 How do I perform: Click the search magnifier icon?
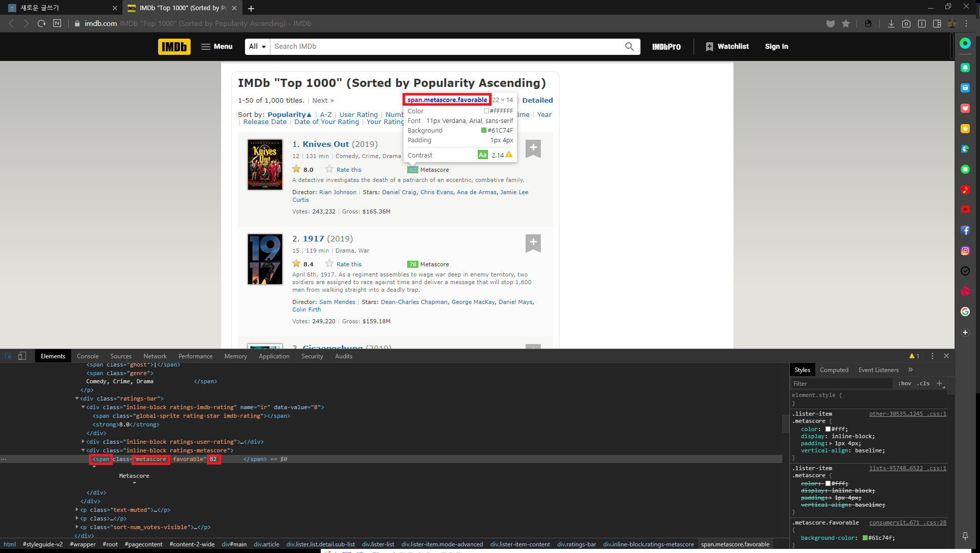pyautogui.click(x=629, y=46)
